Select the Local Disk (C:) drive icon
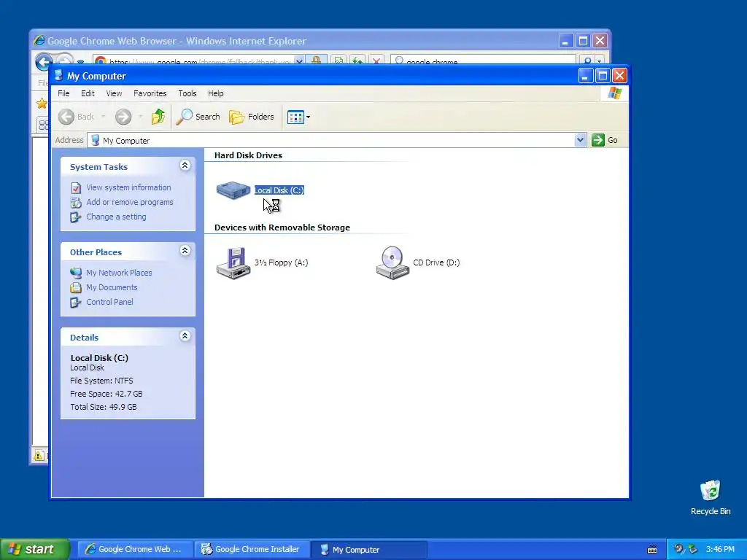 click(x=233, y=190)
